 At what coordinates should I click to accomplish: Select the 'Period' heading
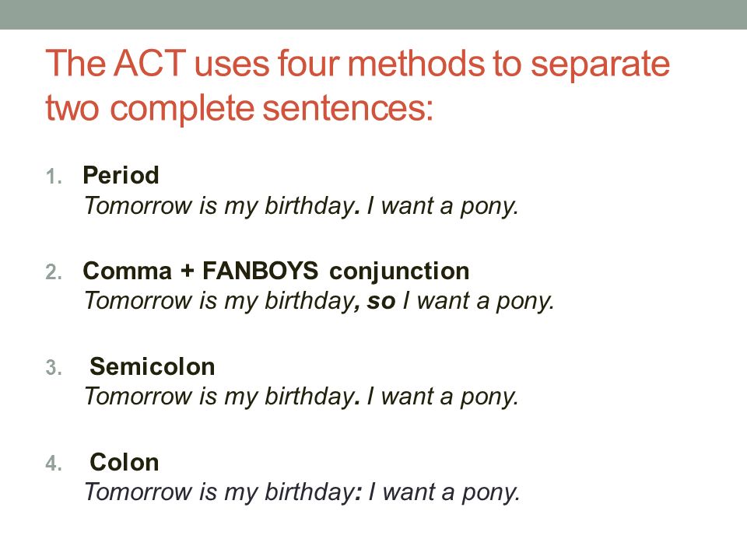click(x=121, y=175)
